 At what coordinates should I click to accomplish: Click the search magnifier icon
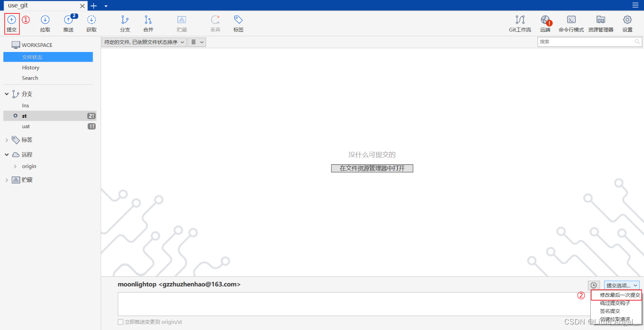637,42
